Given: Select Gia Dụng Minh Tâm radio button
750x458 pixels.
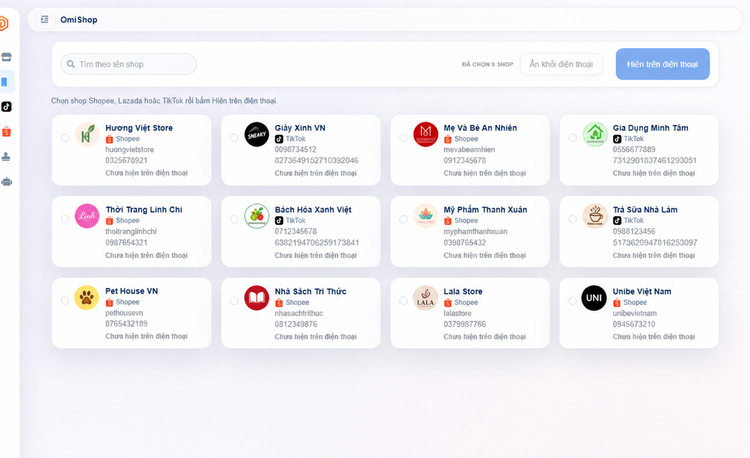Looking at the screenshot, I should (x=573, y=138).
